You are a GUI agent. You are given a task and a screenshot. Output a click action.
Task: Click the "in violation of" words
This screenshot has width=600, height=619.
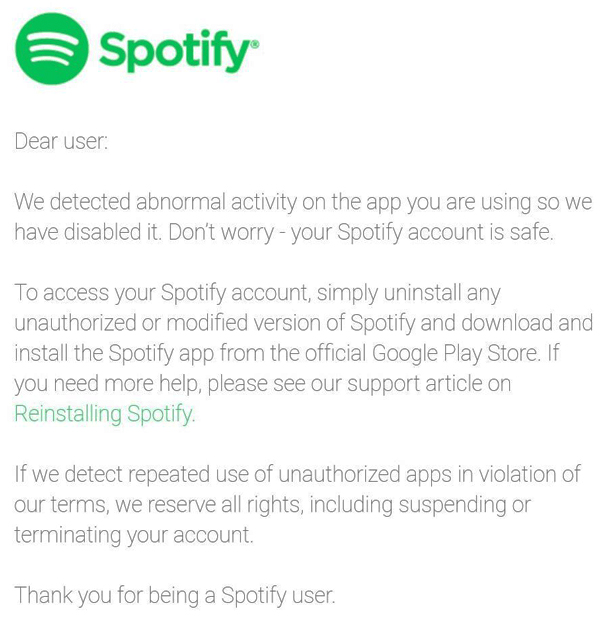[519, 474]
